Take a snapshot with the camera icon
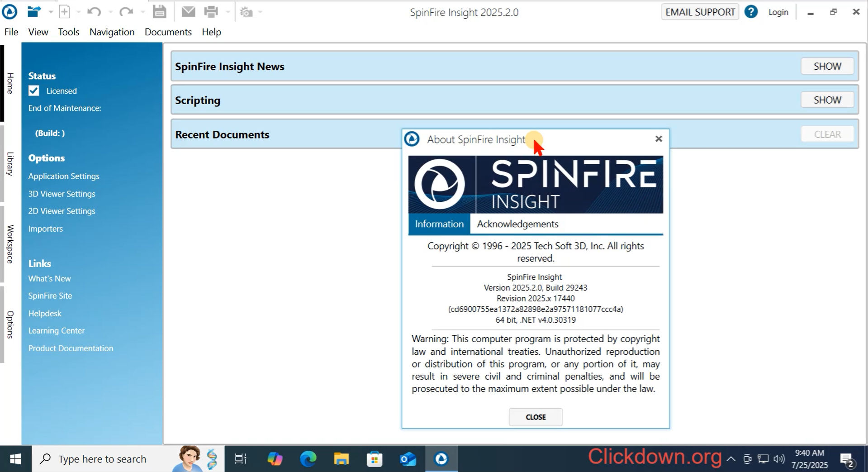868x472 pixels. [246, 11]
